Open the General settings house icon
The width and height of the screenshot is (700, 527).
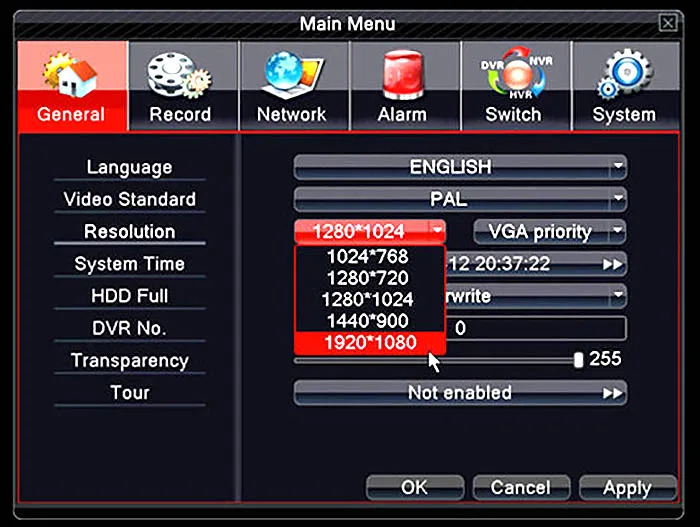pyautogui.click(x=70, y=75)
